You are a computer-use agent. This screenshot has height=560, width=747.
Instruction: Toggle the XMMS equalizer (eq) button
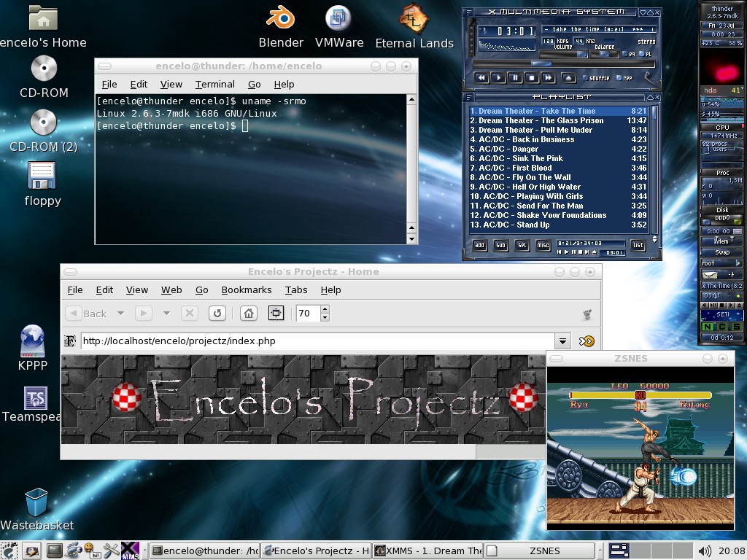click(x=629, y=54)
